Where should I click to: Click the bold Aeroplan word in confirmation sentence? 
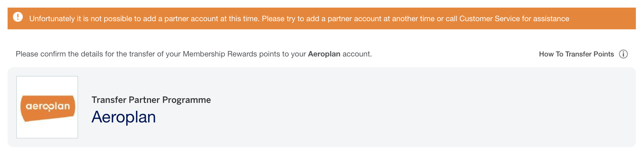(324, 54)
